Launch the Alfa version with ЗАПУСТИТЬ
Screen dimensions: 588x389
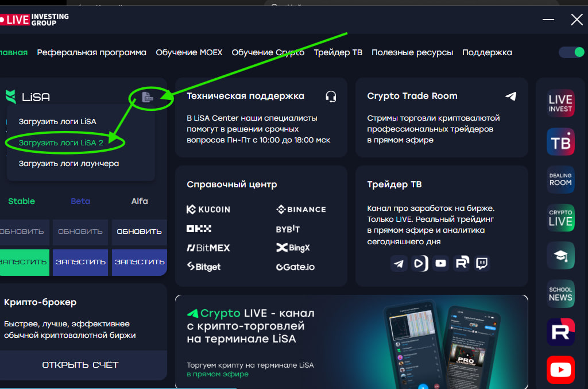139,262
